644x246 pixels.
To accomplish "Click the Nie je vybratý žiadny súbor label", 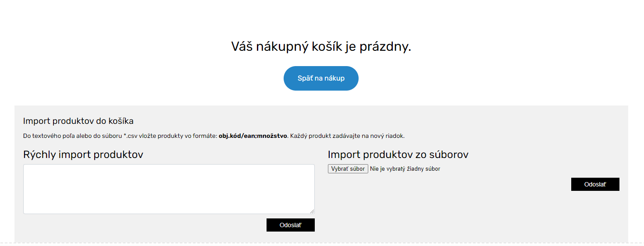I will pyautogui.click(x=405, y=169).
